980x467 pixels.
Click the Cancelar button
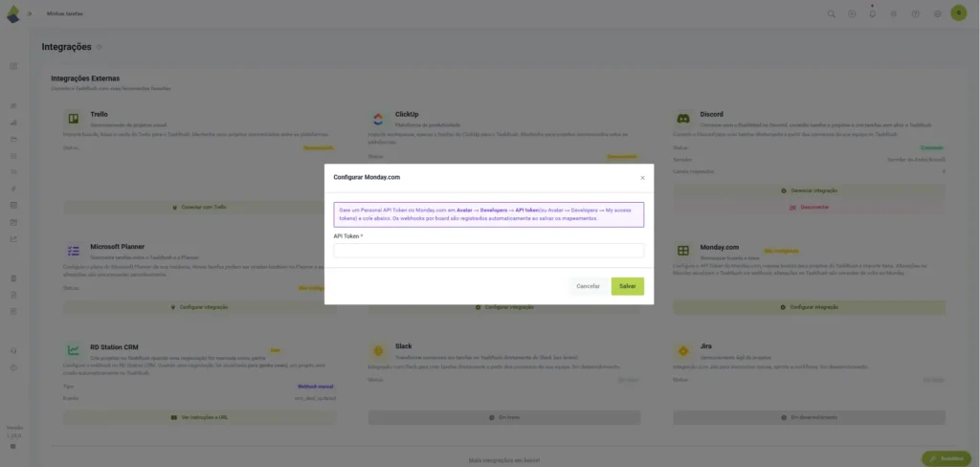pos(588,286)
